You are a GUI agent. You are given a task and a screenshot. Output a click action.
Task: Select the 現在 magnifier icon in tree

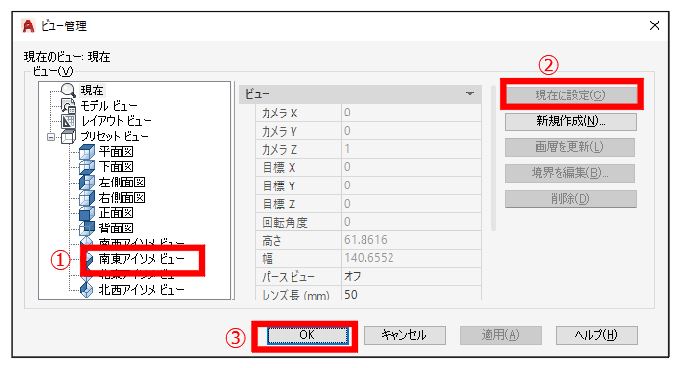(x=68, y=89)
